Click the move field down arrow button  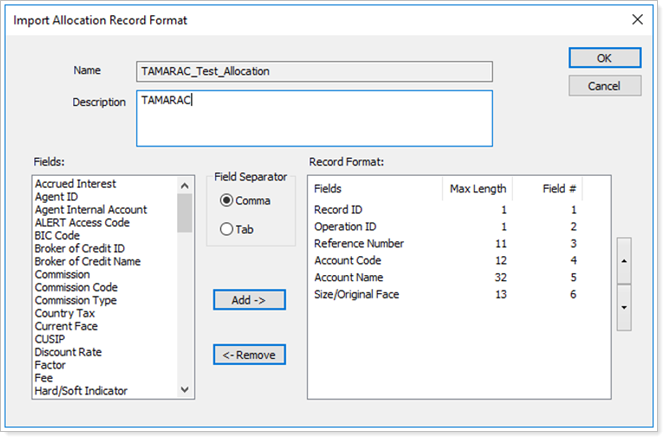[x=624, y=307]
